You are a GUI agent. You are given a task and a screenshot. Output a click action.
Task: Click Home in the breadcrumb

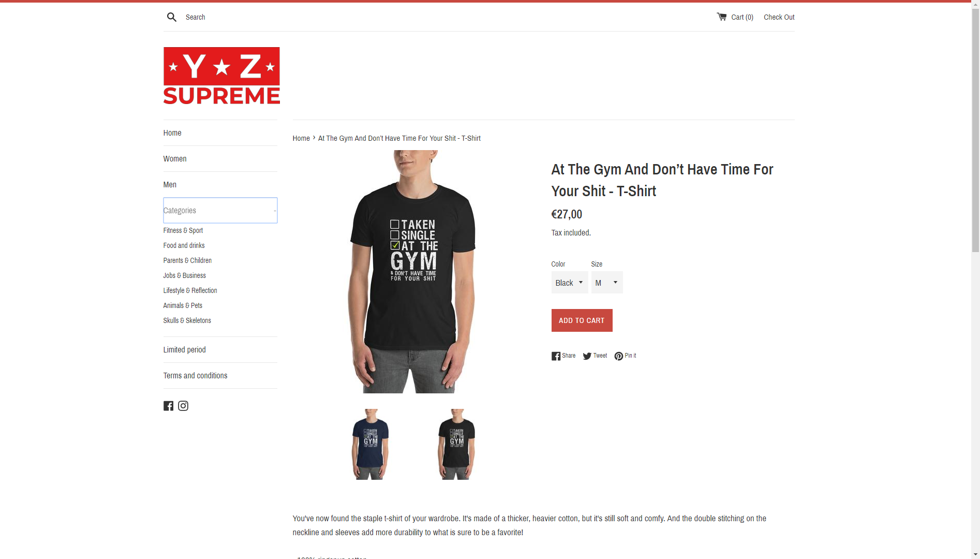301,138
